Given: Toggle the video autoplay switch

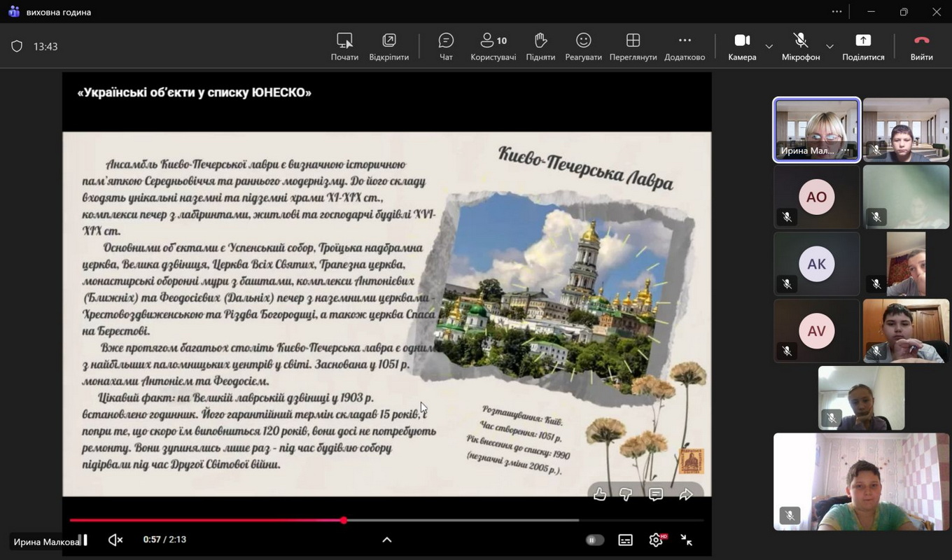Looking at the screenshot, I should click(594, 540).
